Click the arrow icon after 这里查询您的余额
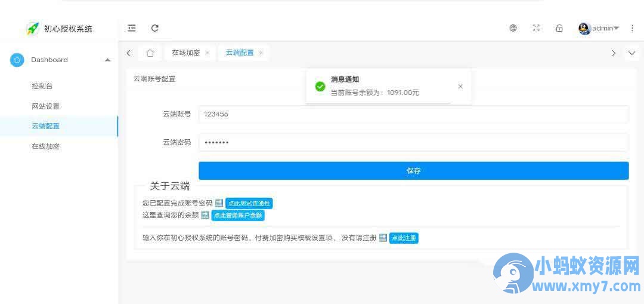Image resolution: width=644 pixels, height=304 pixels. tap(205, 215)
